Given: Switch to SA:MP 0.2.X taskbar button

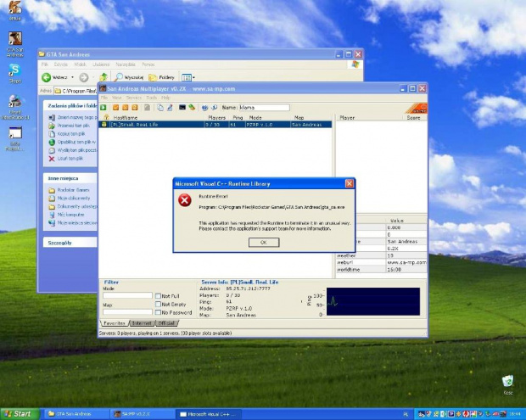Looking at the screenshot, I should pos(142,414).
